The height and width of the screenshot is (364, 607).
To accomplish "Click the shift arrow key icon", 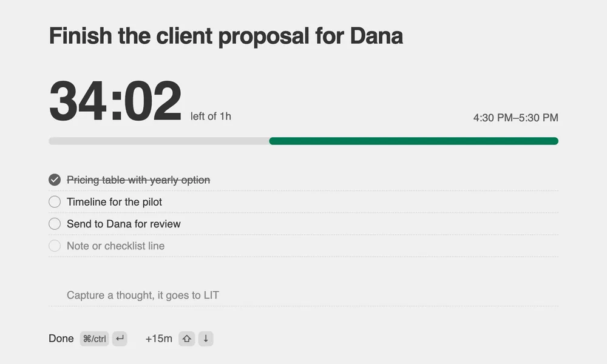I will pyautogui.click(x=186, y=339).
